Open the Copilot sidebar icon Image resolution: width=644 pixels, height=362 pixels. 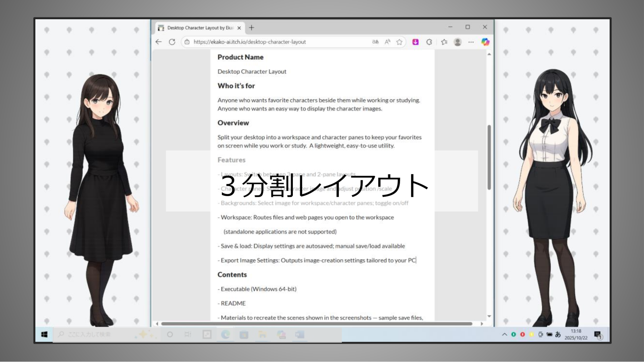point(485,42)
